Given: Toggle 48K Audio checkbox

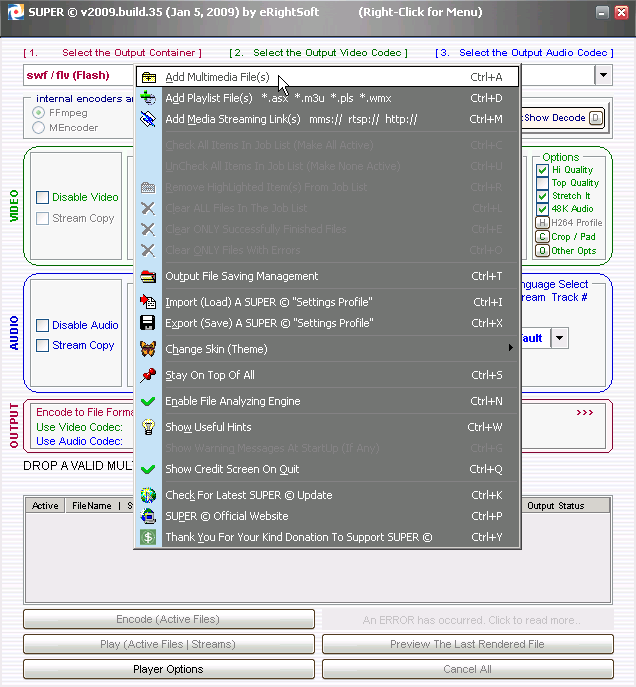Looking at the screenshot, I should 542,209.
